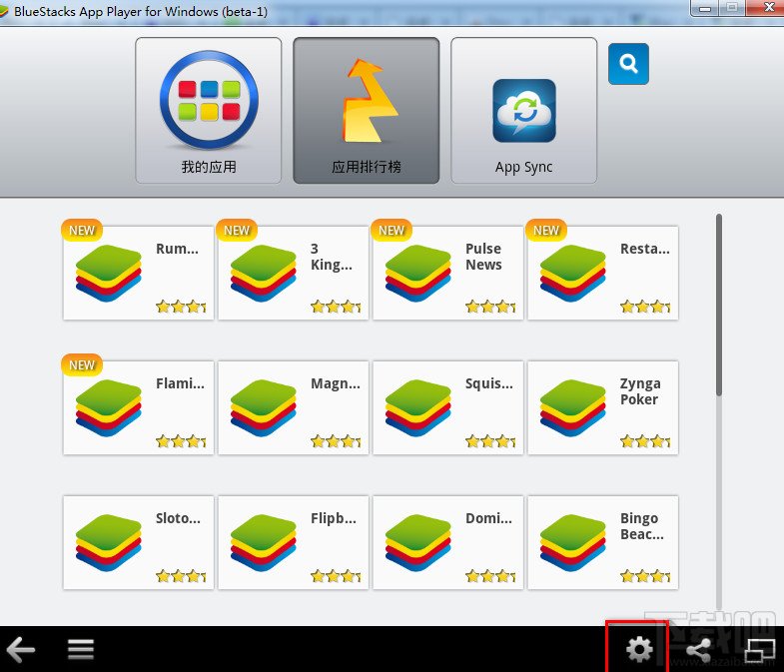
Task: Open the App Sync tab
Action: 524,111
